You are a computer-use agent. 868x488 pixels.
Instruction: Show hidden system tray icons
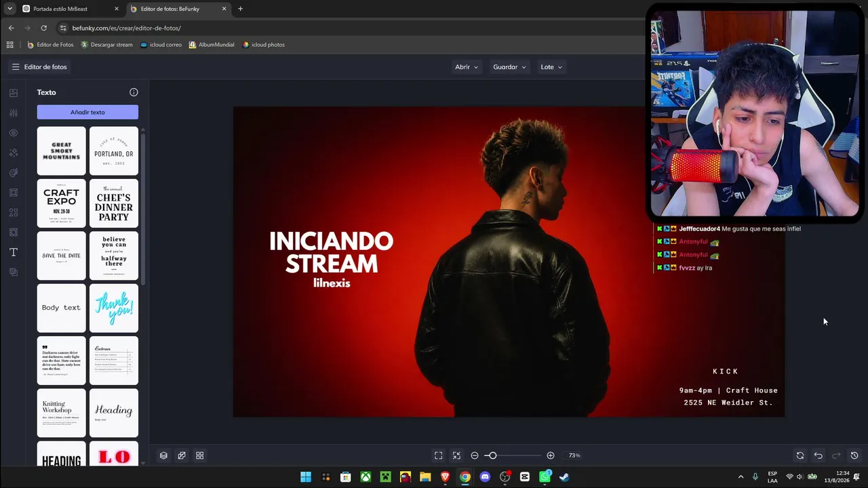[741, 477]
